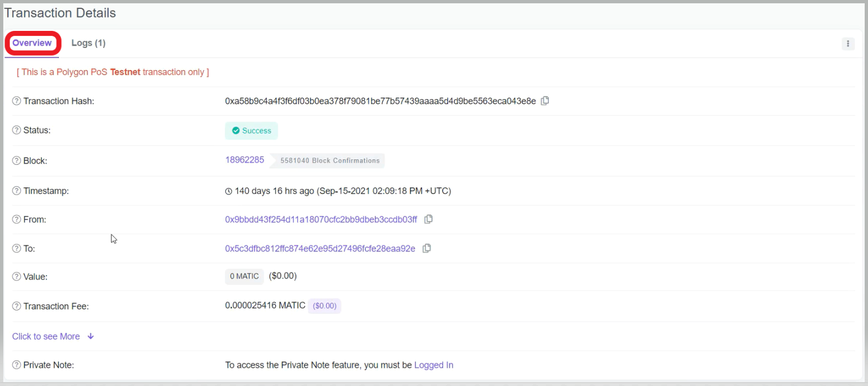Open the To address link
This screenshot has width=868, height=386.
click(x=320, y=249)
